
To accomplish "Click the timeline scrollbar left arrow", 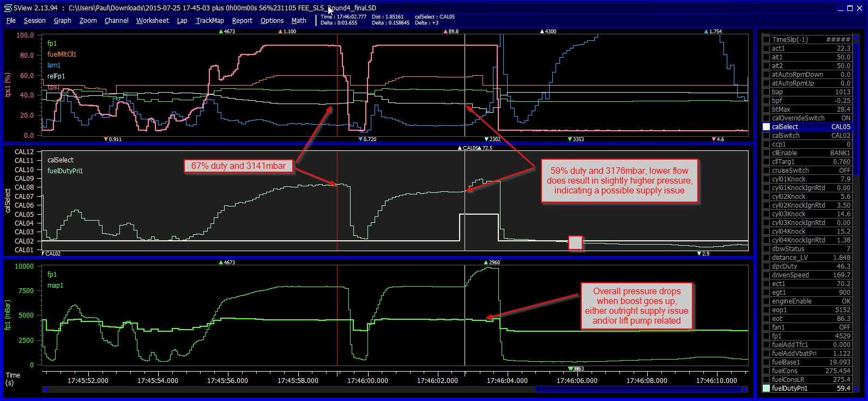I will tap(45, 390).
